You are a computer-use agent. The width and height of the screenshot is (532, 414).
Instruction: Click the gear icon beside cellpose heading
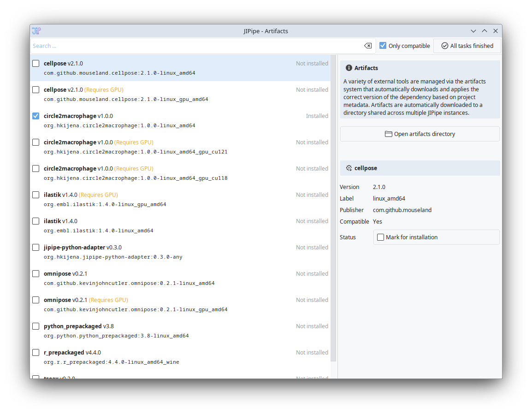349,168
